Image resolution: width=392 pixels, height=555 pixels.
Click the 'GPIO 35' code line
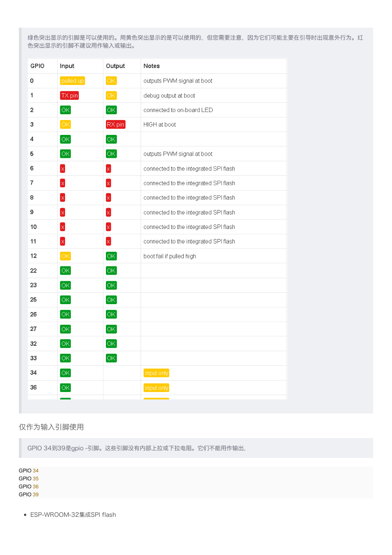click(x=29, y=479)
